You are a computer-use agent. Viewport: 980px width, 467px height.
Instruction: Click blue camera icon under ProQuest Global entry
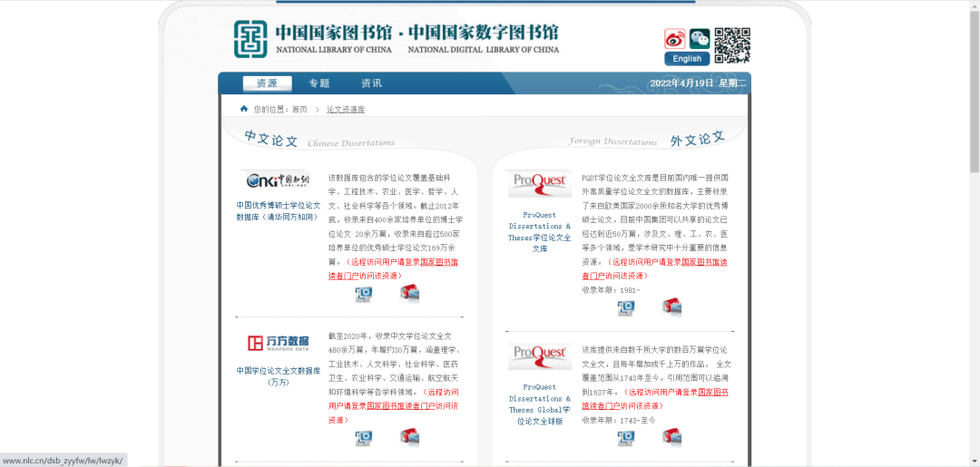[626, 438]
